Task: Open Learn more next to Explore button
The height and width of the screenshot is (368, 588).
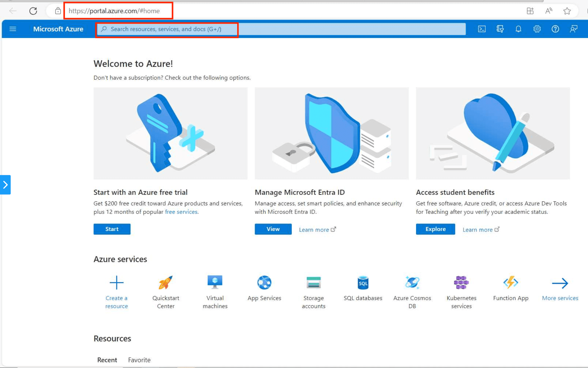Action: tap(481, 229)
